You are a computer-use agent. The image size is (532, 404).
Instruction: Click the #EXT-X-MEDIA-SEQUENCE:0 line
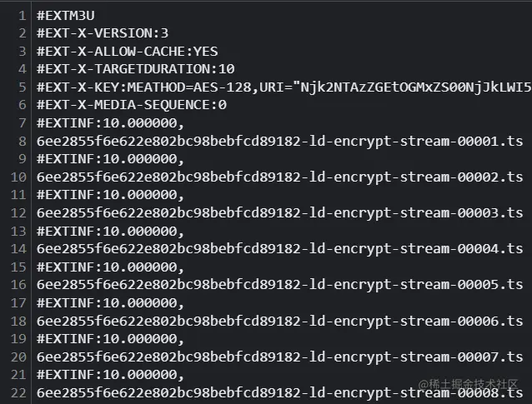pos(132,105)
